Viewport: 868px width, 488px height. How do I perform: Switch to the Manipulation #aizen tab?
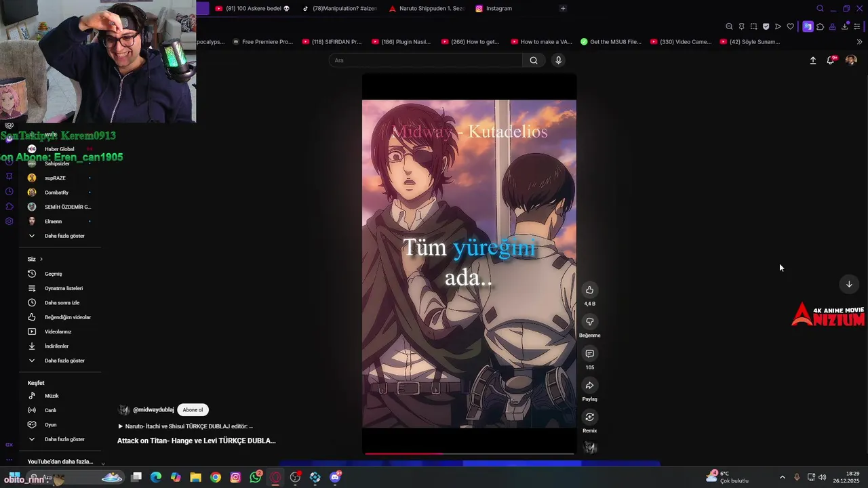[x=339, y=8]
